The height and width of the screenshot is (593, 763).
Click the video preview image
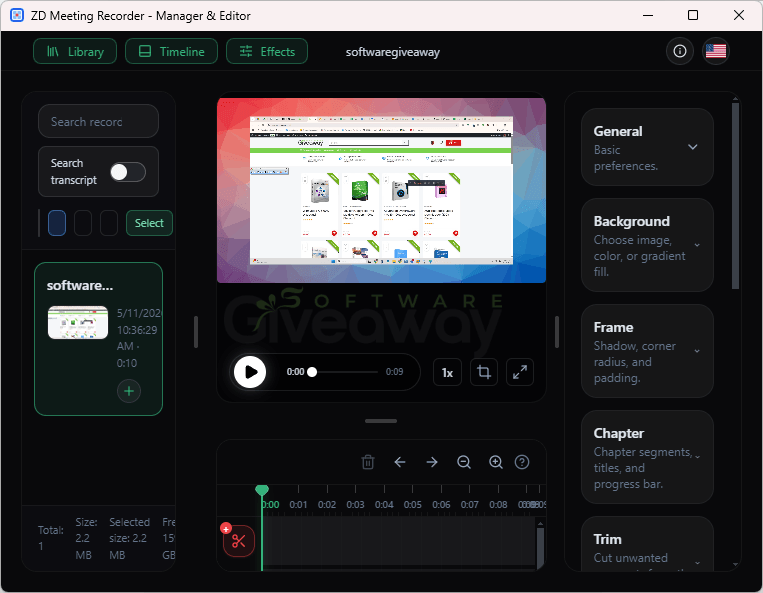[382, 190]
